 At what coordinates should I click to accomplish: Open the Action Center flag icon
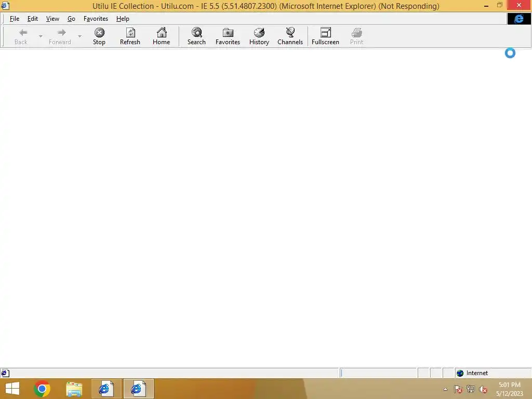[x=458, y=389]
